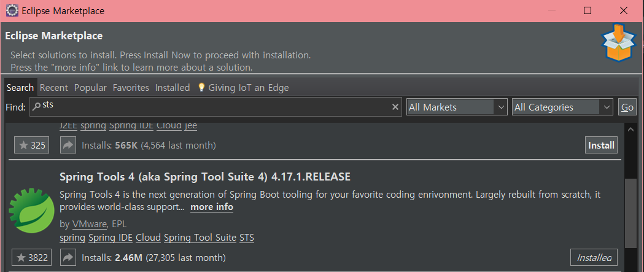This screenshot has height=272, width=644.
Task: Open the Favorites tab
Action: (131, 88)
